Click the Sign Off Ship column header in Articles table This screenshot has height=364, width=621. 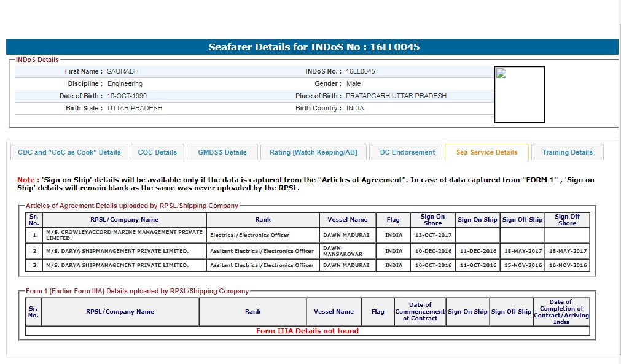click(x=522, y=220)
